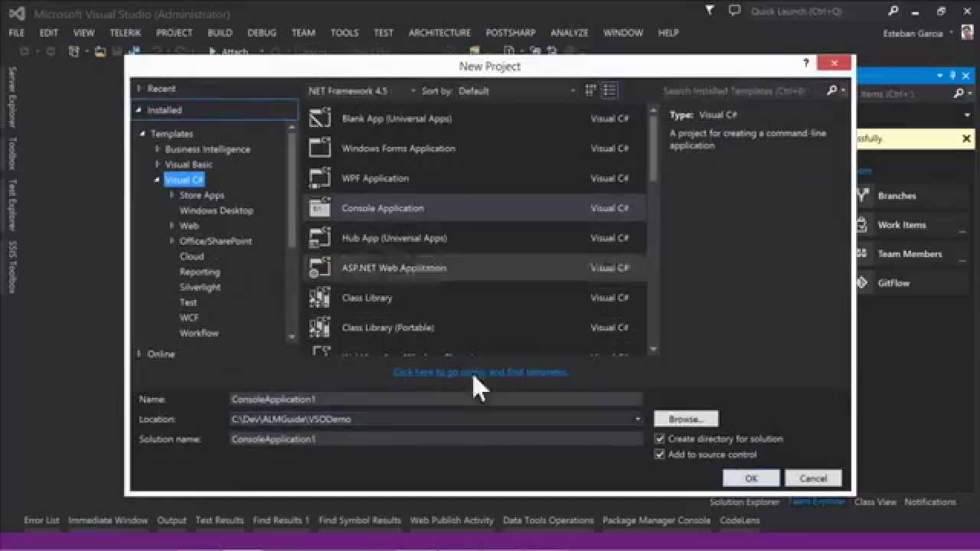Click into the project Name field

pos(436,399)
